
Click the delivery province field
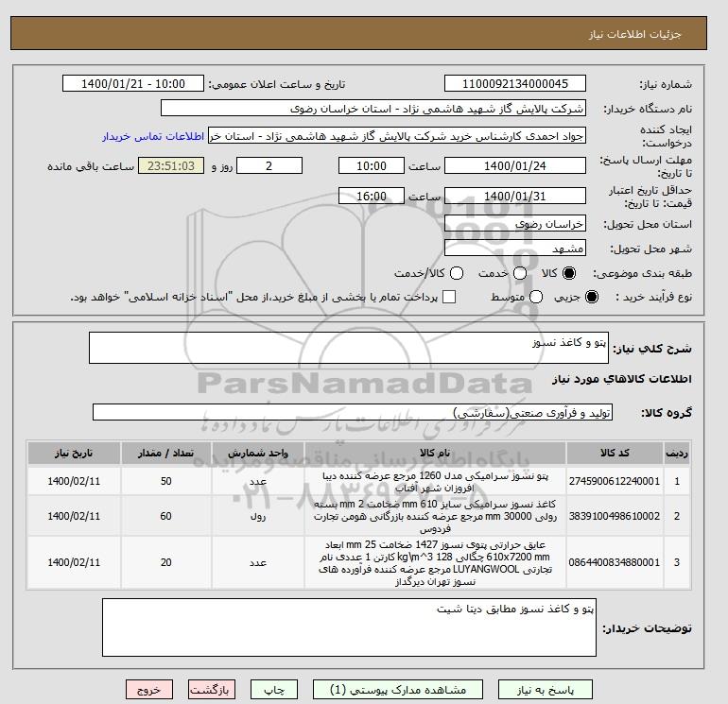tap(515, 224)
